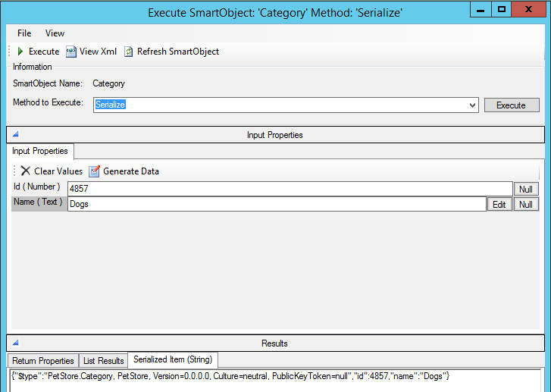Screen dimensions: 551x392
Task: Switch to the List Results tab
Action: (103, 361)
